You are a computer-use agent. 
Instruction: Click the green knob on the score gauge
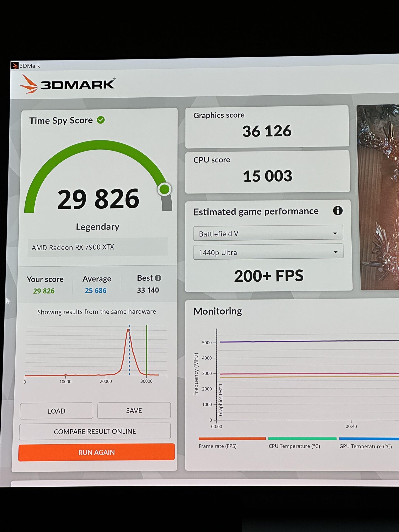coord(165,189)
